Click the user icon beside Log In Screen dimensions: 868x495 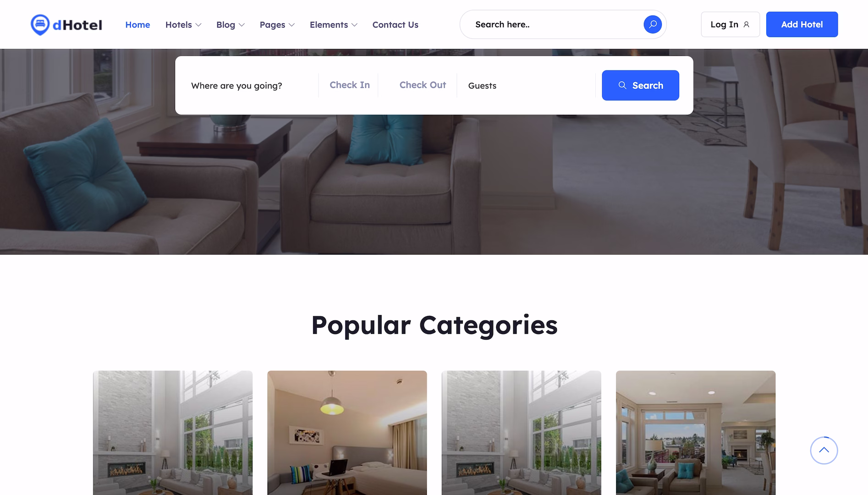(x=746, y=25)
